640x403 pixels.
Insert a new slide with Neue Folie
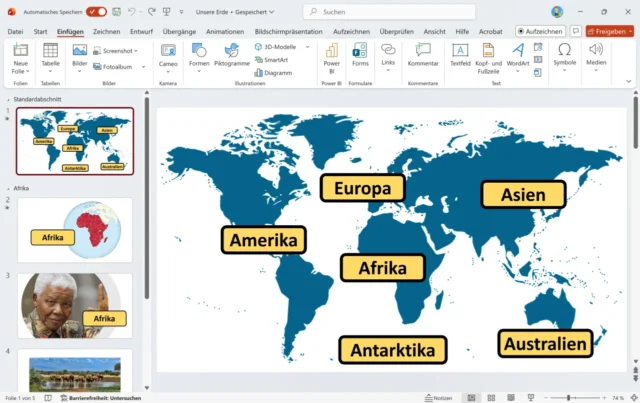[x=20, y=59]
